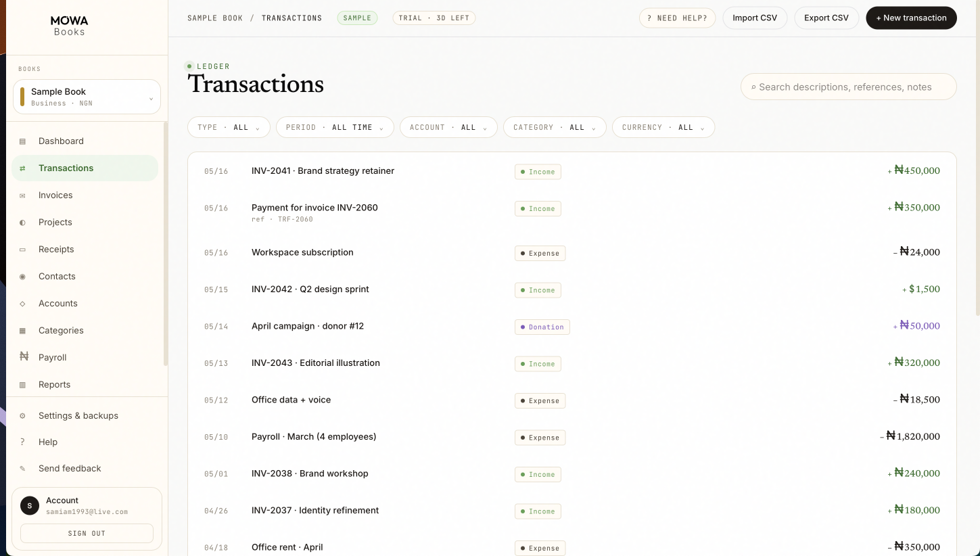Image resolution: width=980 pixels, height=556 pixels.
Task: Click the Invoices envelope icon
Action: [22, 195]
